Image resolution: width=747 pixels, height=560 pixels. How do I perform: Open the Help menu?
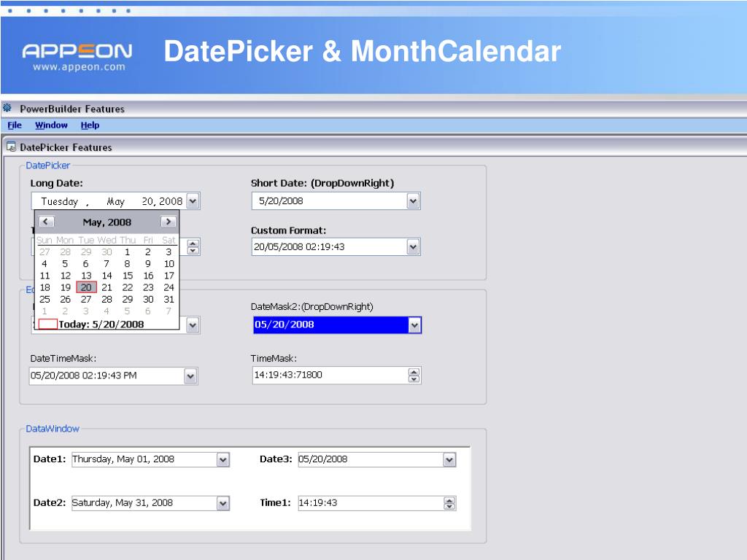point(90,125)
